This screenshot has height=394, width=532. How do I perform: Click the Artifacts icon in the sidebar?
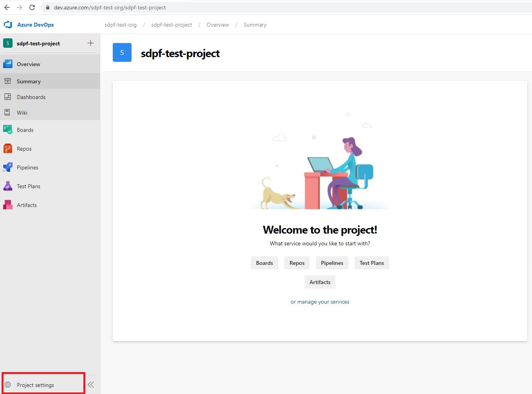pyautogui.click(x=8, y=205)
